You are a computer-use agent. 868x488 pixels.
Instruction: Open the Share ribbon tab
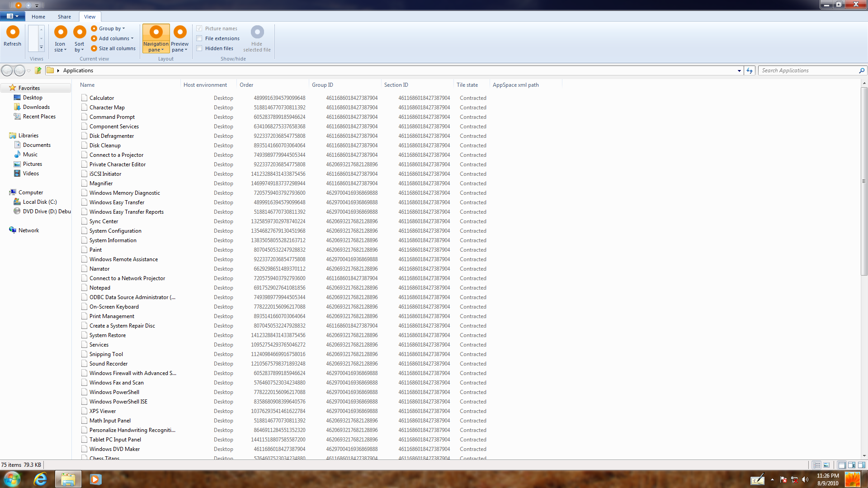pos(64,17)
